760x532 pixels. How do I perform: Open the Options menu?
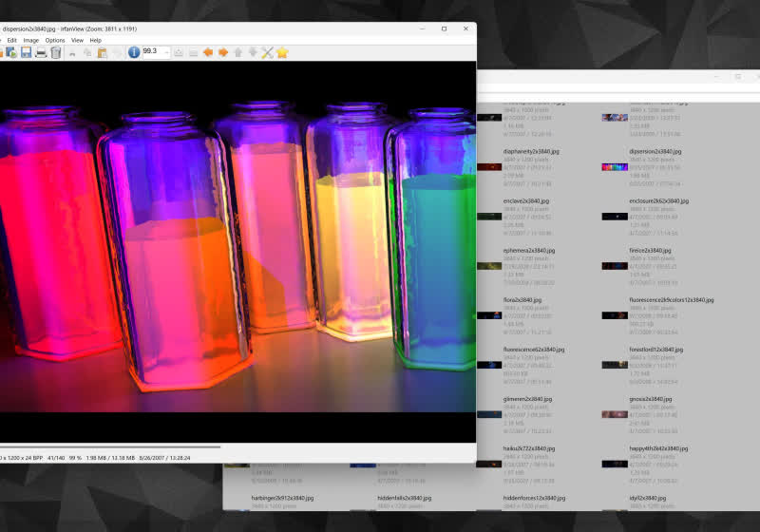(x=55, y=40)
